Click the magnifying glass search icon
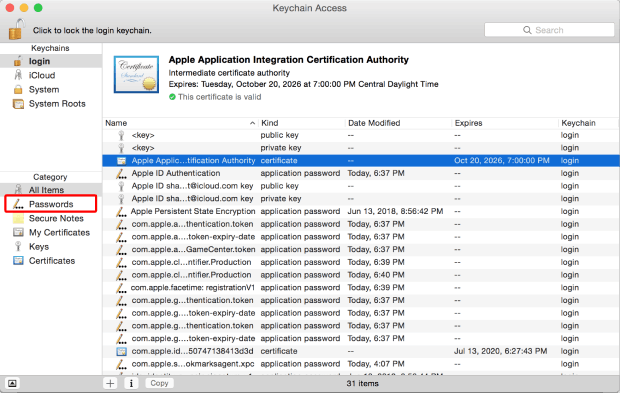This screenshot has height=393, width=620. point(527,30)
